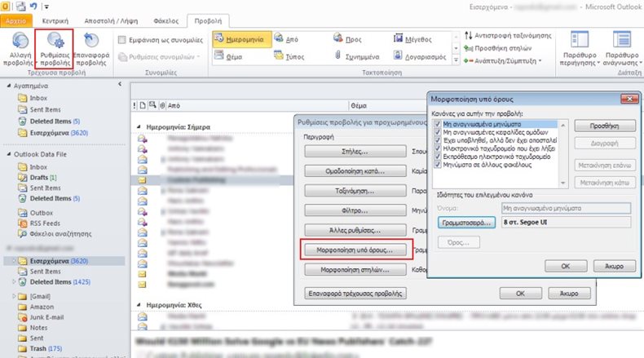644x358 pixels.
Task: Click Αντιστροφή ταξινόμησης
Action: (x=508, y=36)
